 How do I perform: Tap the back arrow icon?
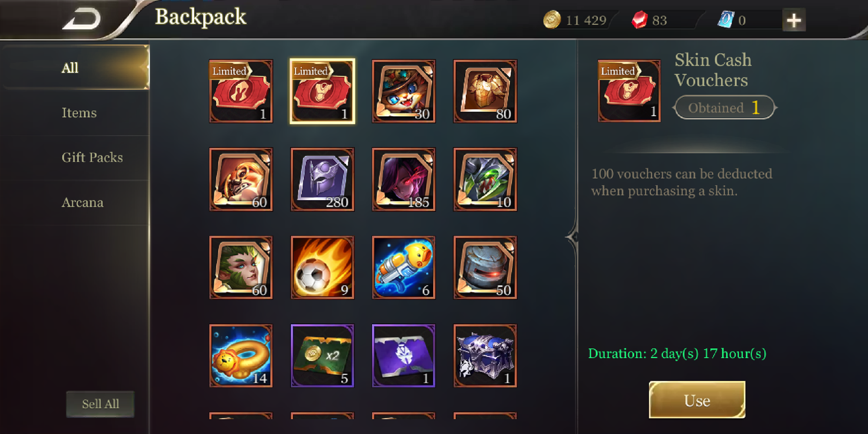[82, 19]
